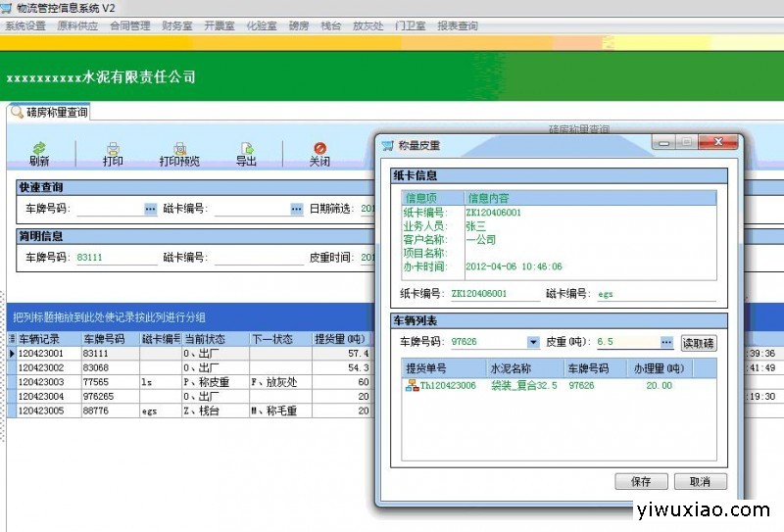The image size is (784, 532).
Task: Click the 读取磅 button
Action: pyautogui.click(x=699, y=343)
